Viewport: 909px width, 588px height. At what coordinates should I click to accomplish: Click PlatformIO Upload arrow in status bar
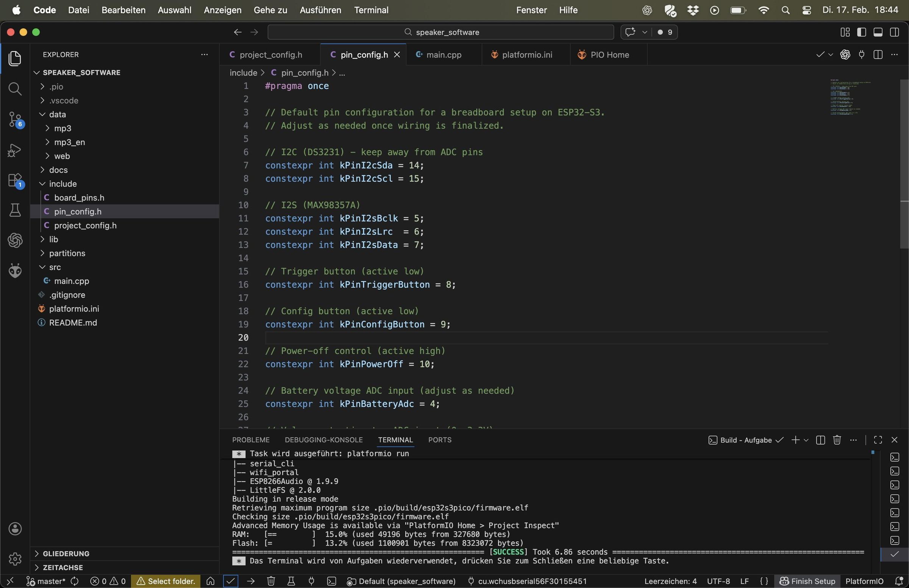pyautogui.click(x=251, y=581)
